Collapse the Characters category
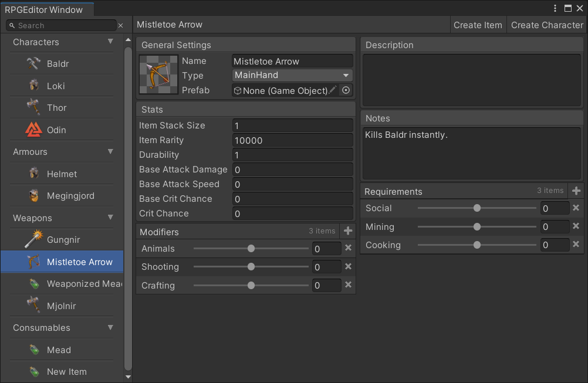Viewport: 588px width, 383px height. pyautogui.click(x=110, y=42)
